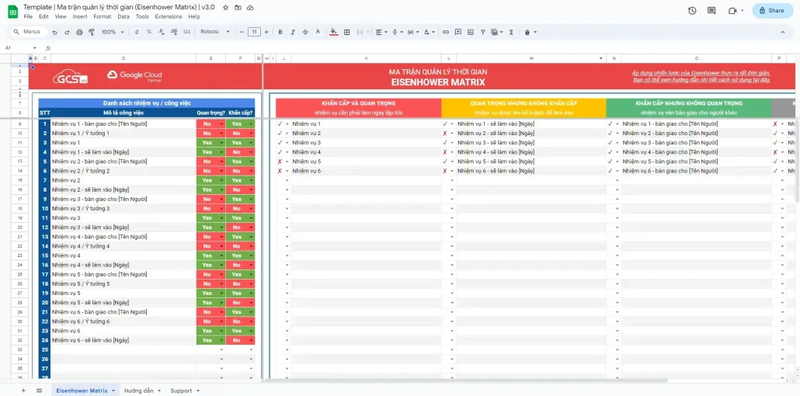Click the Print icon
Image resolution: width=800 pixels, height=396 pixels.
[79, 32]
